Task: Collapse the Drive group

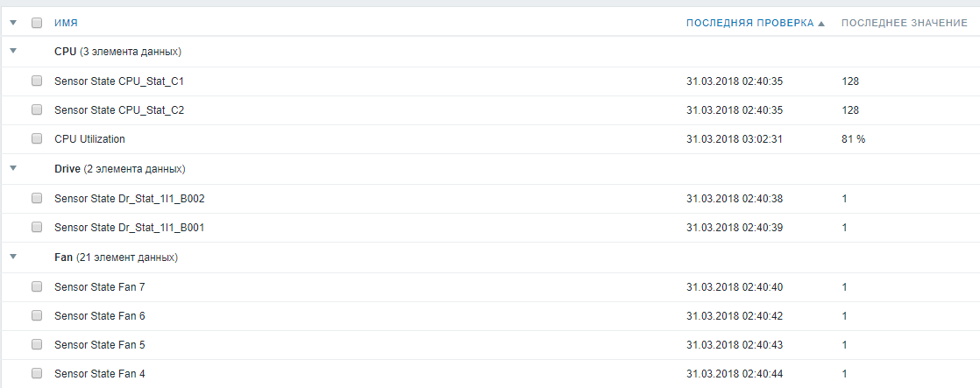Action: (13, 168)
